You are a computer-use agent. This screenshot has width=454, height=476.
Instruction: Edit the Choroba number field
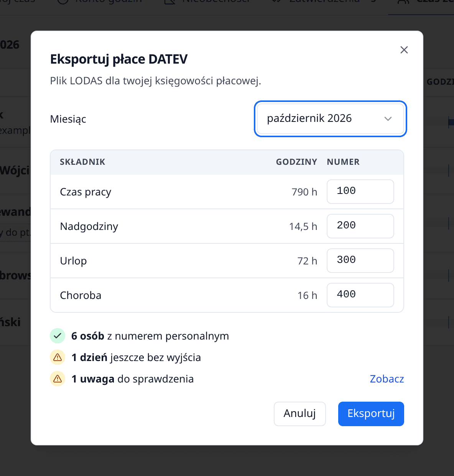[x=360, y=295]
